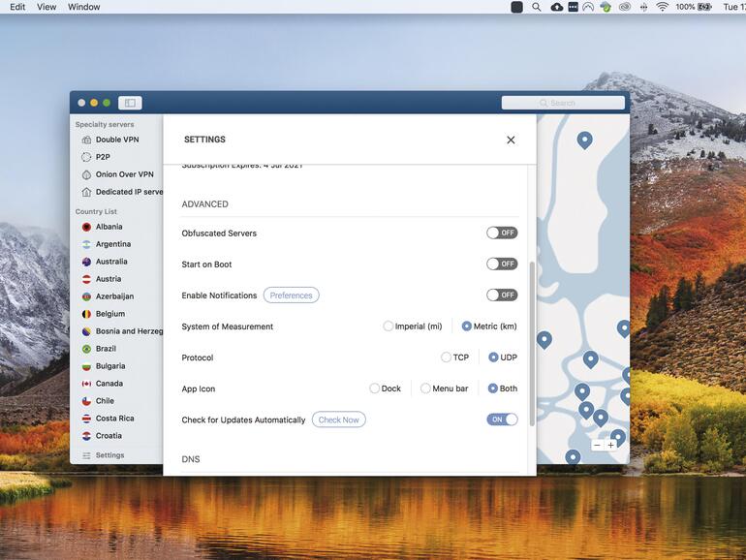Choose UDP protocol radio button
Image resolution: width=746 pixels, height=560 pixels.
pyautogui.click(x=493, y=358)
